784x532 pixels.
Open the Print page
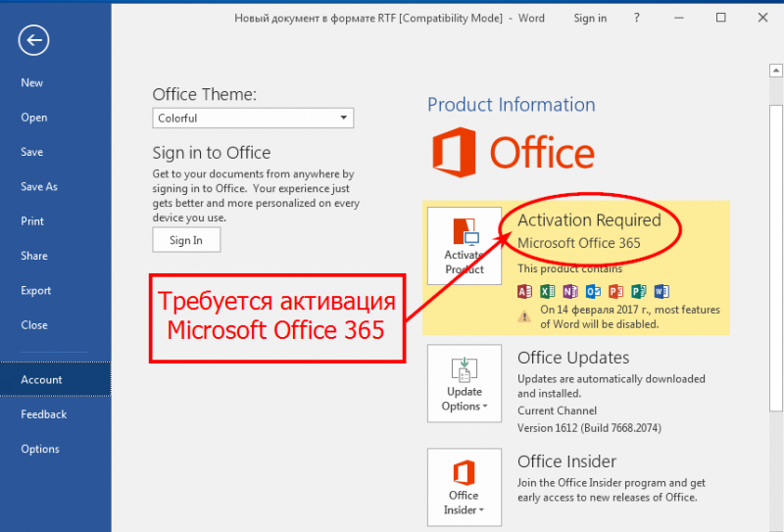click(32, 221)
